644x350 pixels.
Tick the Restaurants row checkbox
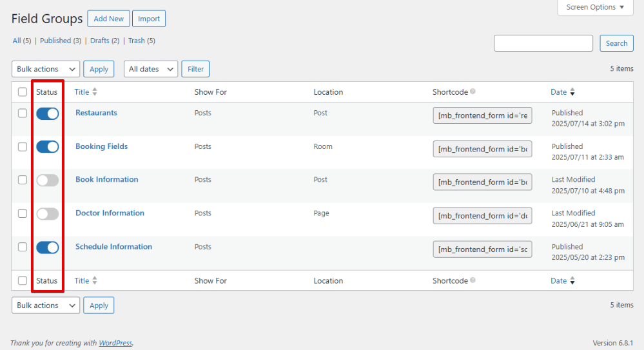click(x=23, y=113)
